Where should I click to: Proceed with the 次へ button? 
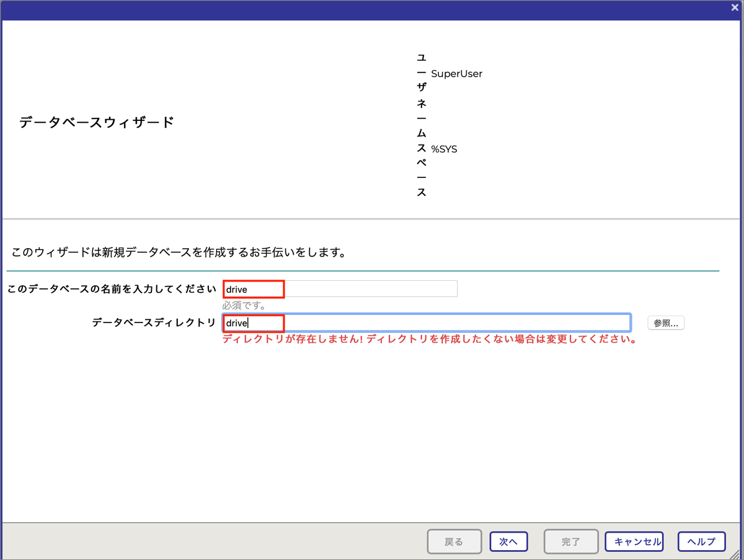[x=508, y=541]
